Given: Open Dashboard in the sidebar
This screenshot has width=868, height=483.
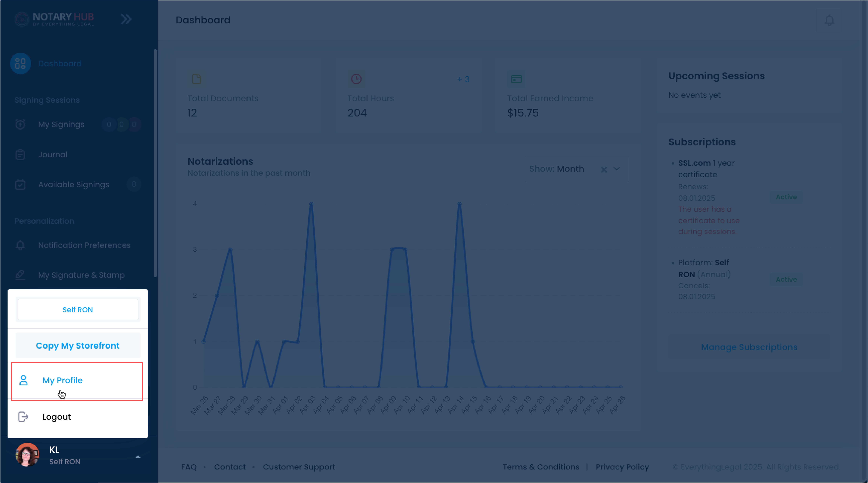Looking at the screenshot, I should point(60,63).
